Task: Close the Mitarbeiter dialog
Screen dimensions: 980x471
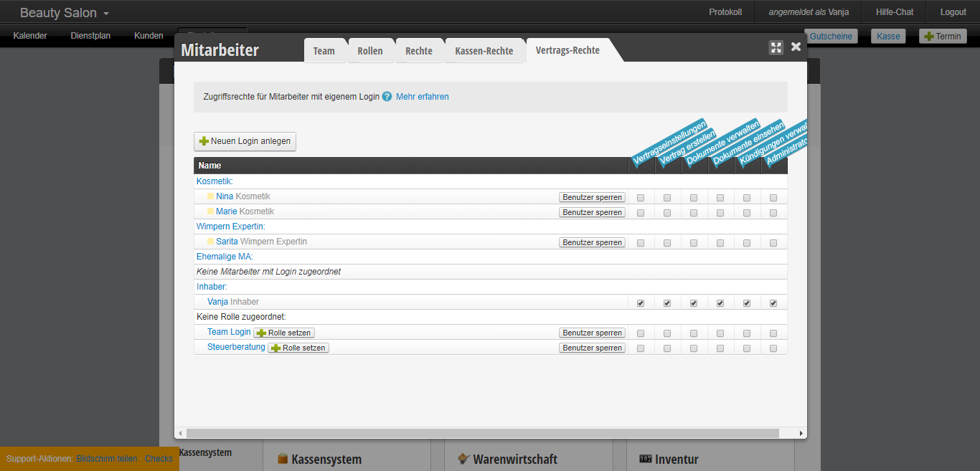Action: (796, 47)
